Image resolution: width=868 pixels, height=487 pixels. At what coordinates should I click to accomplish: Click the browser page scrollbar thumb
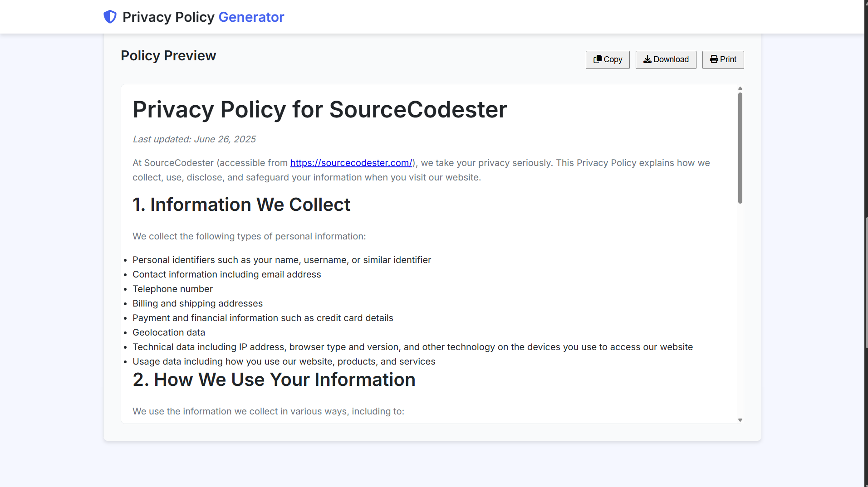click(x=866, y=282)
